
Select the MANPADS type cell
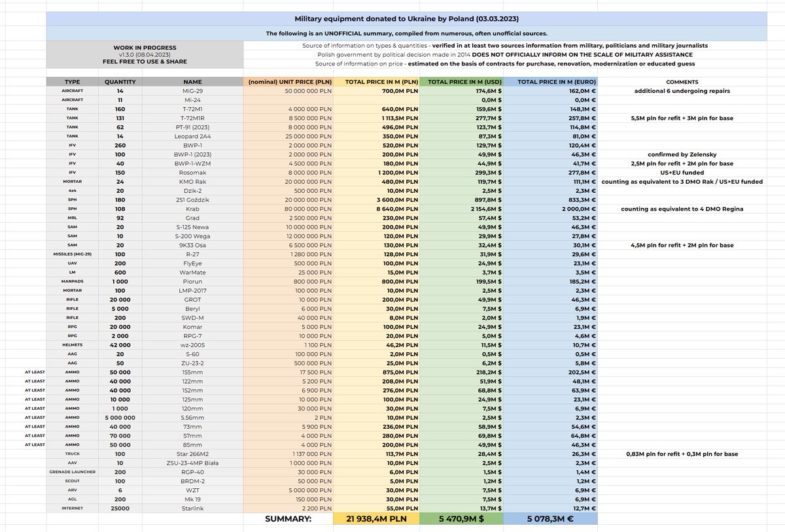[72, 281]
